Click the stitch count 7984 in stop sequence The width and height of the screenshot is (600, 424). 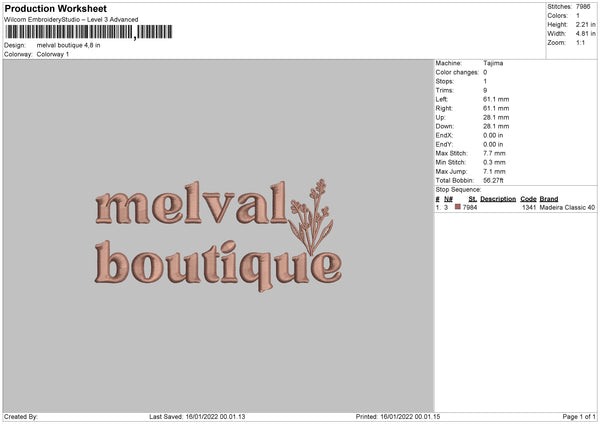pyautogui.click(x=470, y=207)
